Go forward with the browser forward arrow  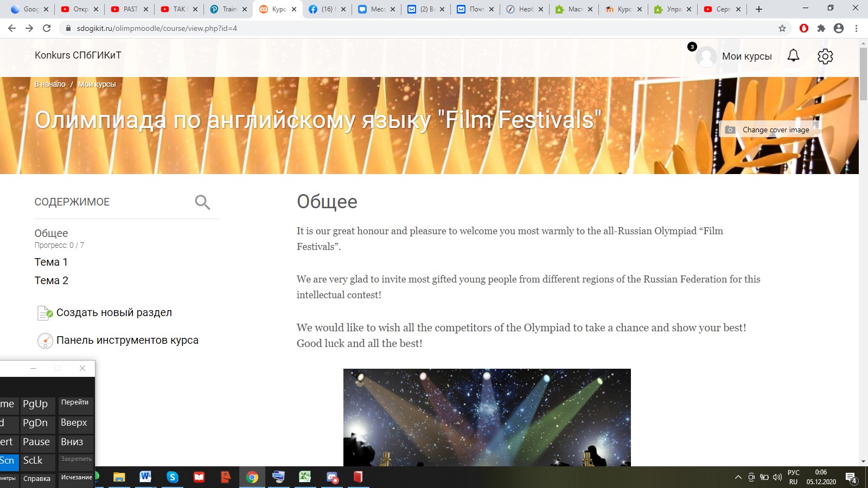[x=29, y=28]
